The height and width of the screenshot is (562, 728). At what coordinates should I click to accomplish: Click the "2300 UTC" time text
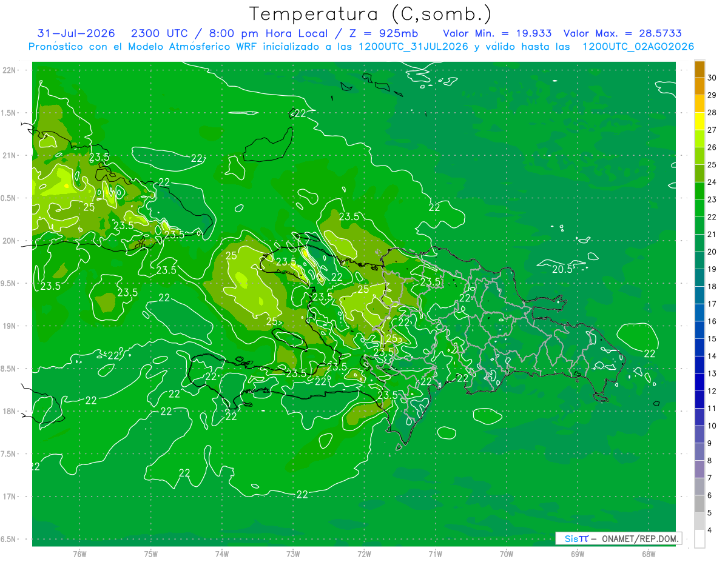(158, 33)
